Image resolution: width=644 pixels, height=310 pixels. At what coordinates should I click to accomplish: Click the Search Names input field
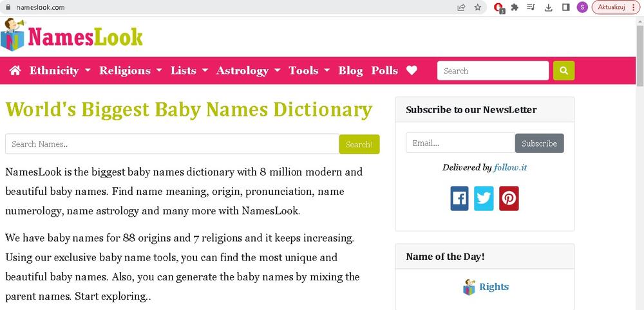pyautogui.click(x=172, y=144)
